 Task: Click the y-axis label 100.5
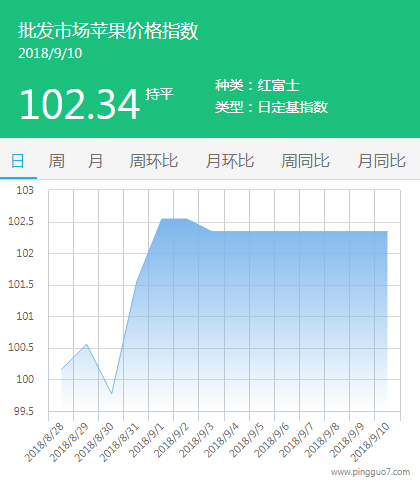click(21, 348)
